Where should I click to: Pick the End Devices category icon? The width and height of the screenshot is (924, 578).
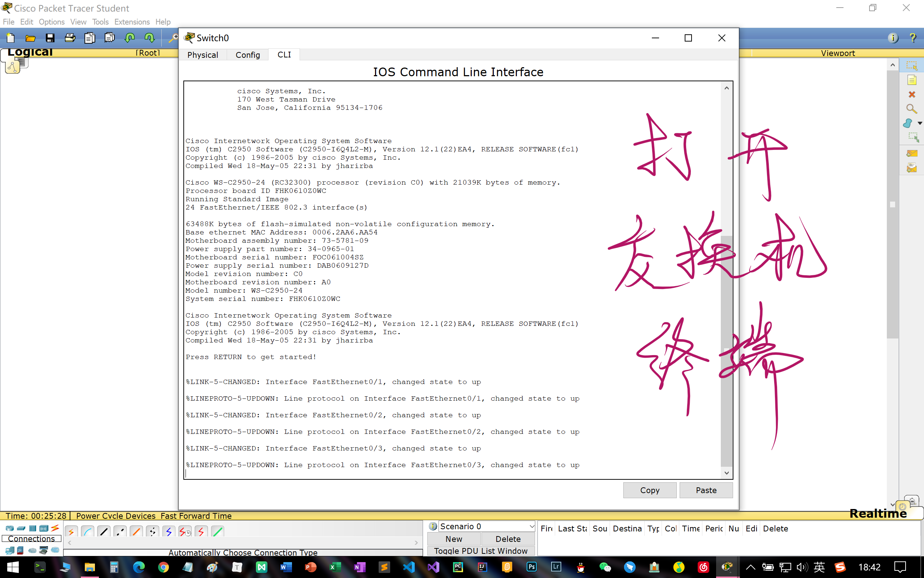click(9, 551)
